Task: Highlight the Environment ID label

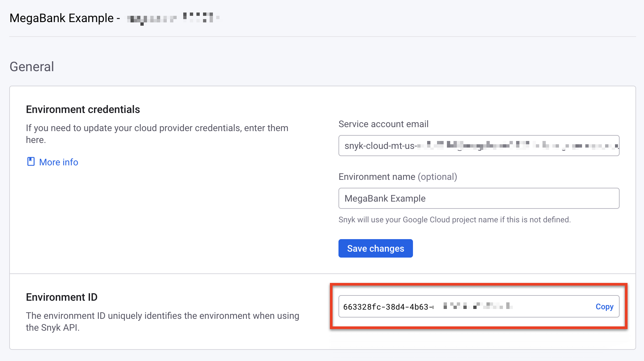Action: pyautogui.click(x=61, y=297)
